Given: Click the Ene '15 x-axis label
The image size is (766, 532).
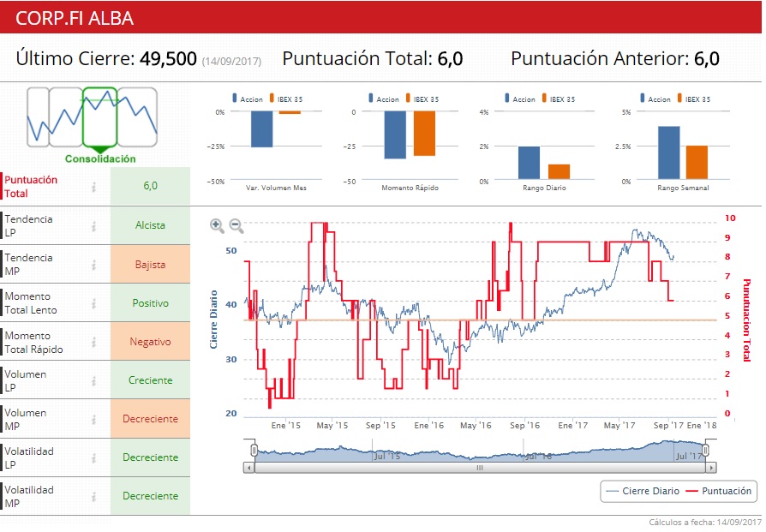Looking at the screenshot, I should coord(286,426).
